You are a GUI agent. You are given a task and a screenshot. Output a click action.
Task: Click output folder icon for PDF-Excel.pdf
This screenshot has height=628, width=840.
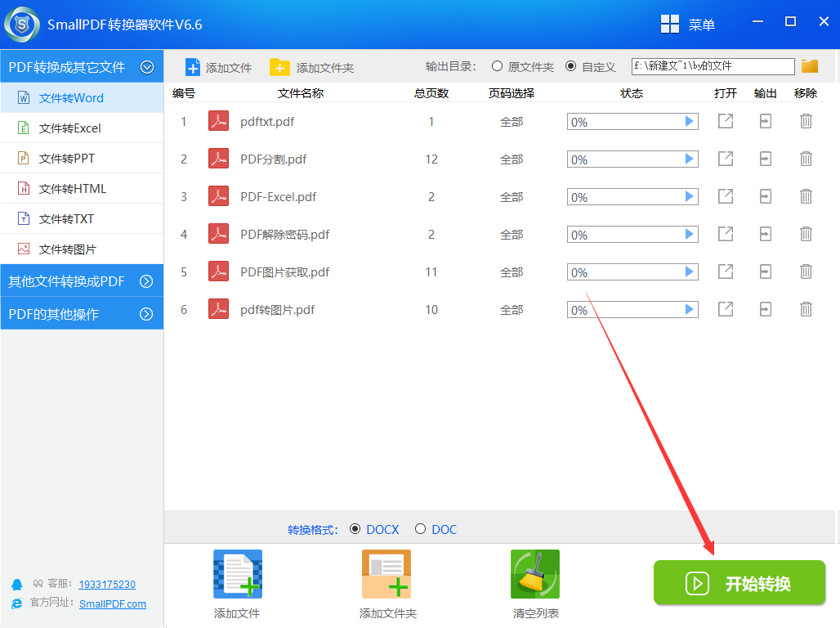[766, 196]
